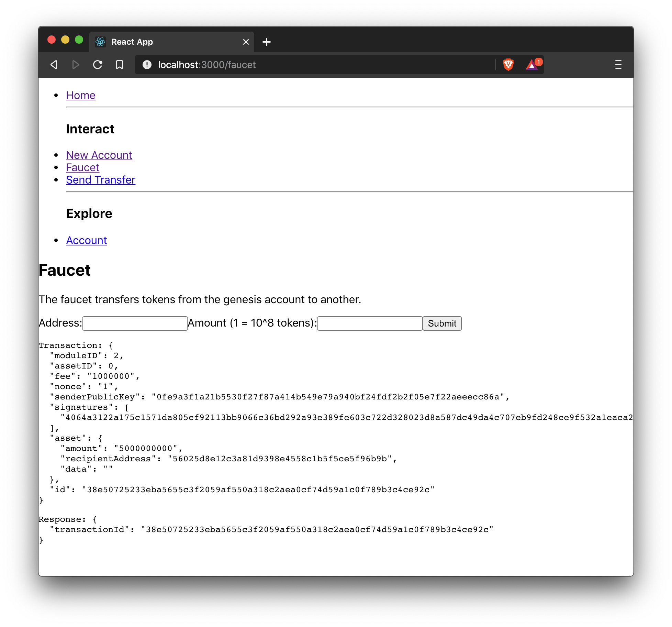The image size is (672, 627).
Task: Go back with the browser back arrow
Action: click(x=54, y=65)
